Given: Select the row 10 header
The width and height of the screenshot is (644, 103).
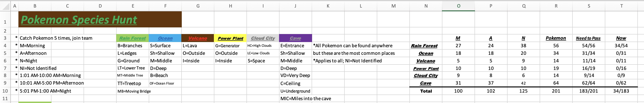Looking at the screenshot, I should (5, 91).
